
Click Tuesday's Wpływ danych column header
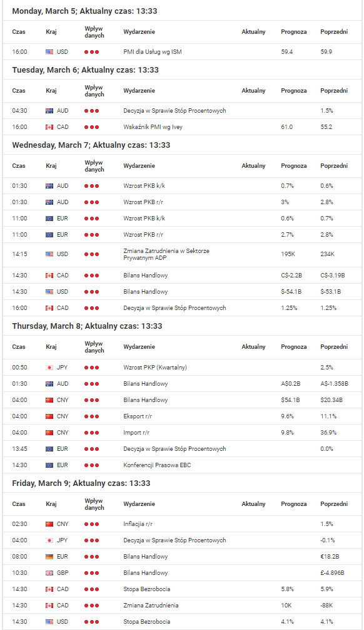coord(94,91)
